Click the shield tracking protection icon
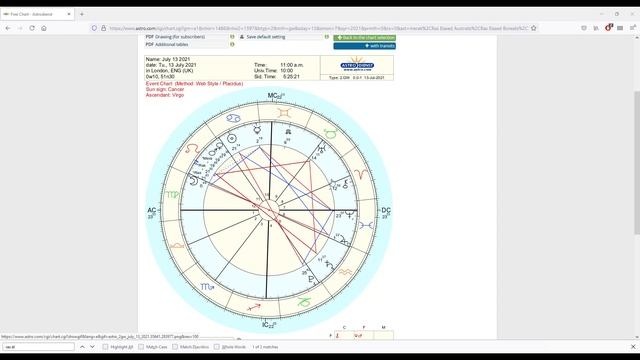 pyautogui.click(x=94, y=28)
